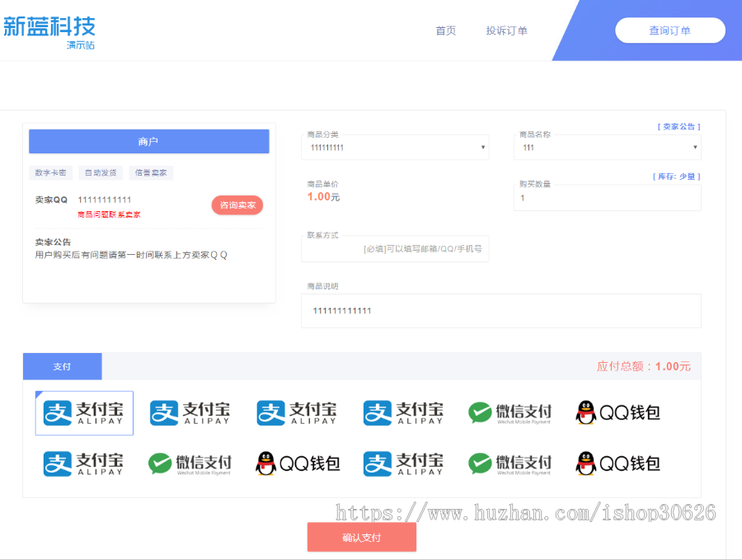Toggle the 数字卡密 tag

[49, 172]
